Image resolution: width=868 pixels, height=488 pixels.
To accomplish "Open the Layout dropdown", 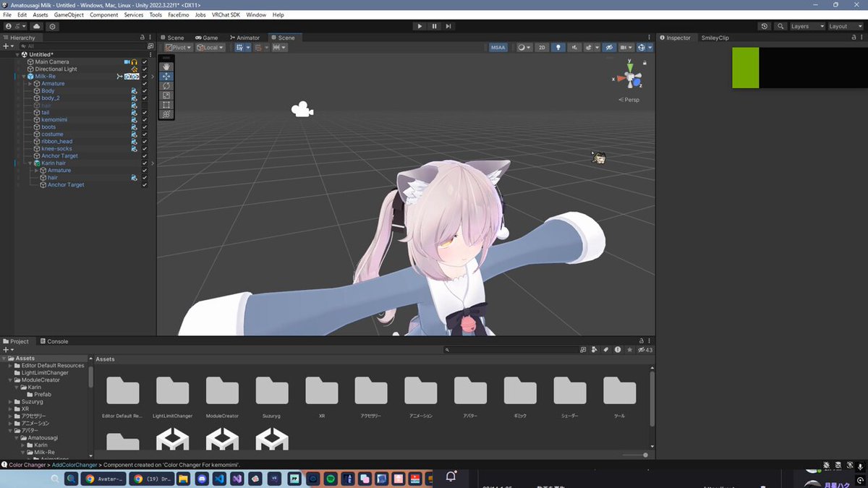I will [845, 26].
